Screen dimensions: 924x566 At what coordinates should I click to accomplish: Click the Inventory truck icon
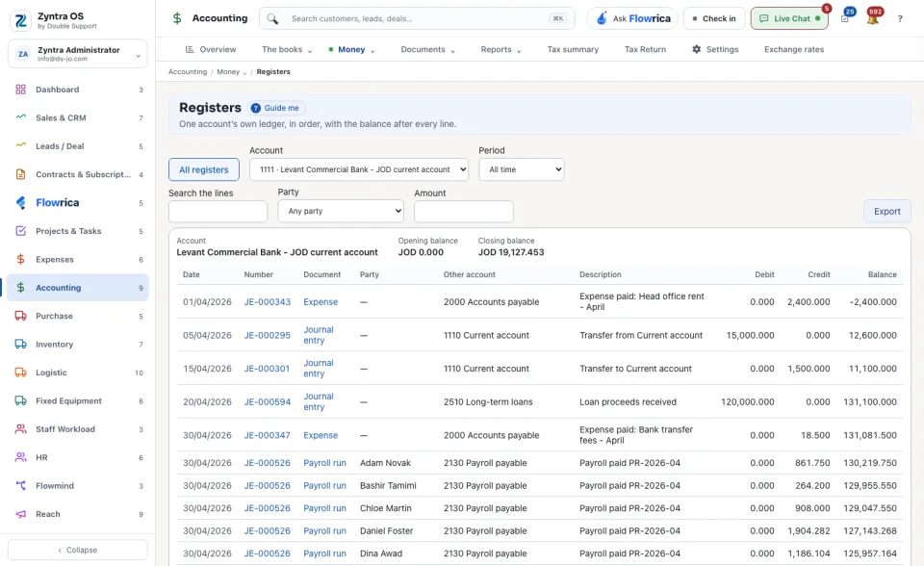20,345
